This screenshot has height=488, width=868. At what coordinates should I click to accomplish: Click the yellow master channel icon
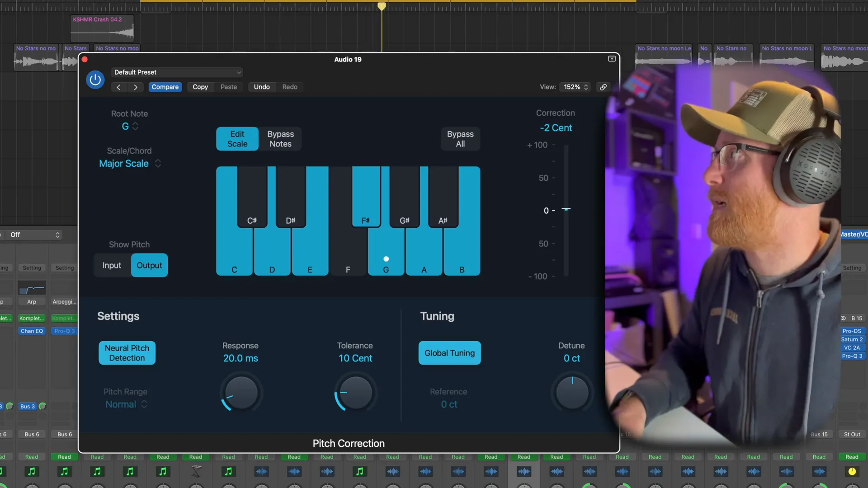(852, 471)
